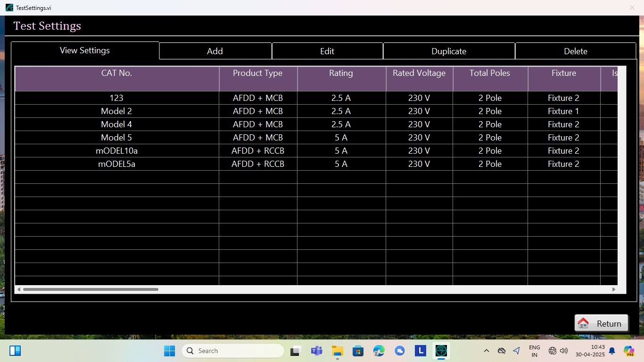The image size is (644, 362).
Task: Select the Model 5 CAT No. cell
Action: click(116, 138)
